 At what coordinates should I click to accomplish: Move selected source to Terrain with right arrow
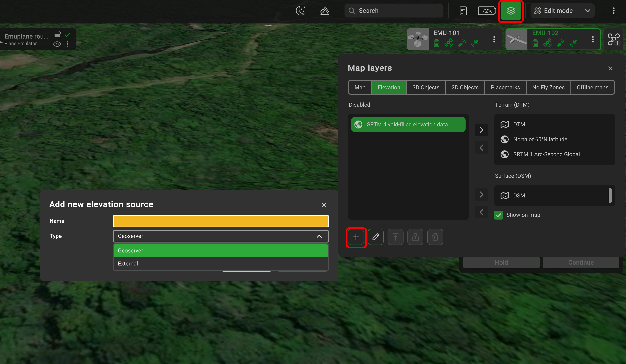click(481, 130)
